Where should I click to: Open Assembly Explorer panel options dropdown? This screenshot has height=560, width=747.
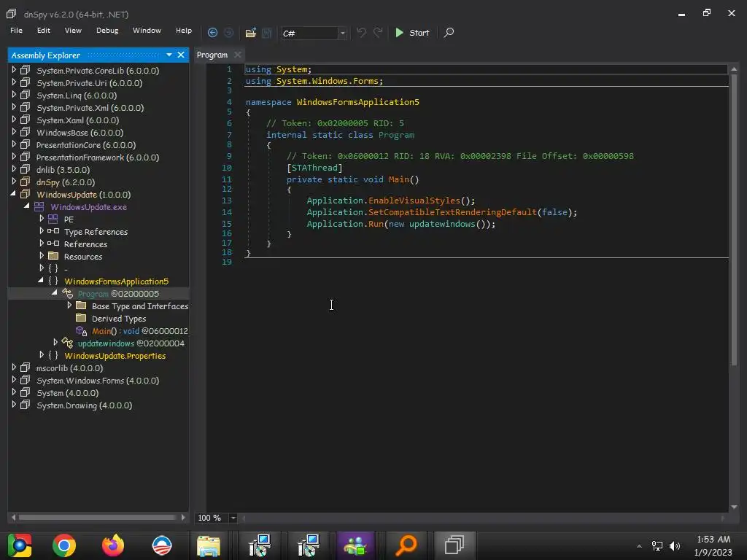[169, 55]
